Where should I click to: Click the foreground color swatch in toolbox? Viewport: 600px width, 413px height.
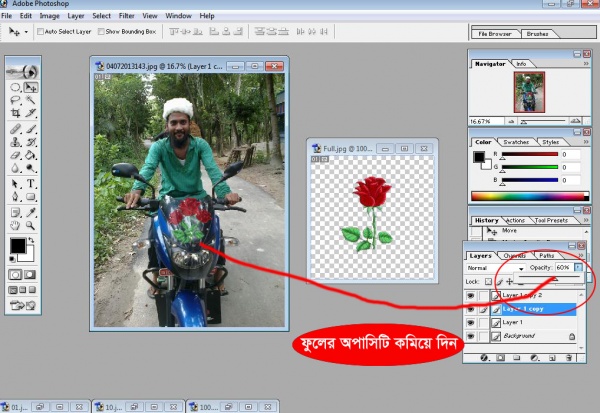[17, 246]
